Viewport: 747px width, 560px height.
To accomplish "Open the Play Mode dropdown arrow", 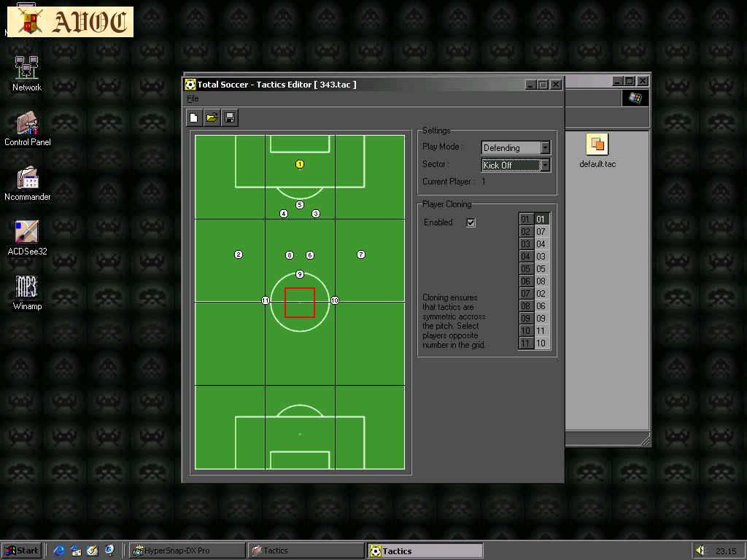I will [x=545, y=147].
